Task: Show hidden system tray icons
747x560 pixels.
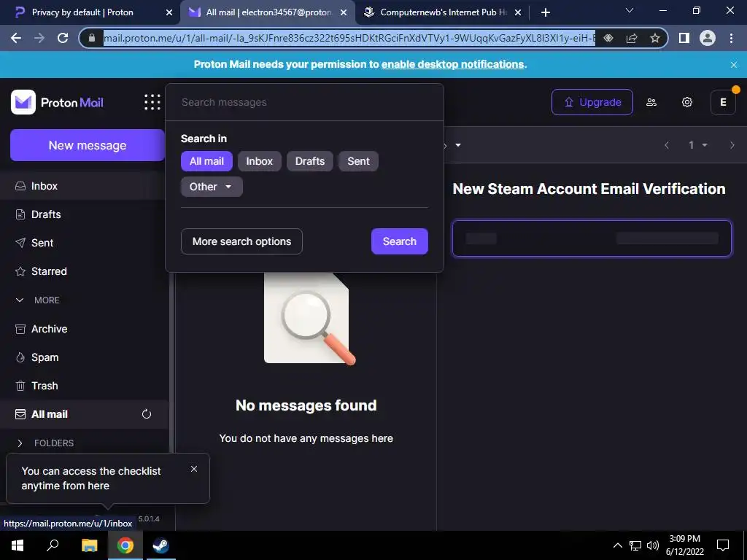Action: click(x=617, y=545)
